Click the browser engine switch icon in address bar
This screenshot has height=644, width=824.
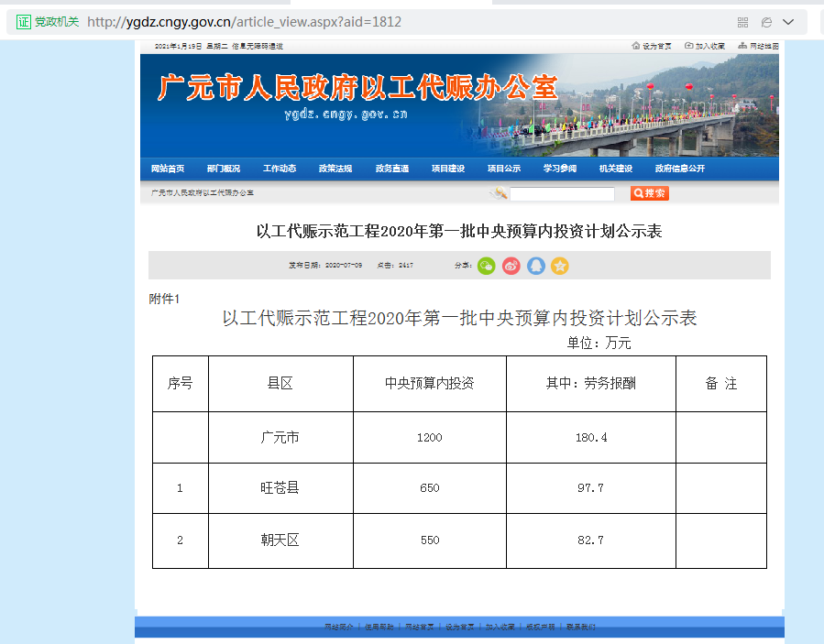click(766, 22)
